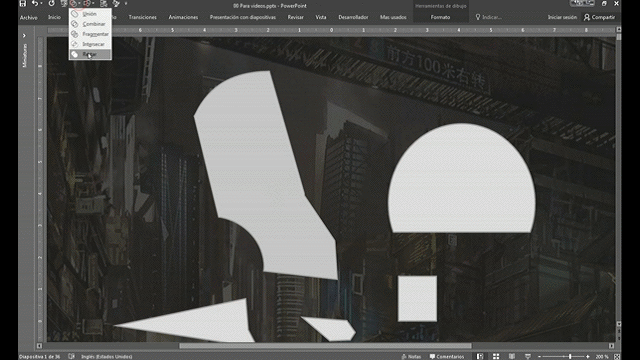Viewport: 640px width, 360px height.
Task: Click horizontal scrollbar right arrow
Action: point(611,346)
